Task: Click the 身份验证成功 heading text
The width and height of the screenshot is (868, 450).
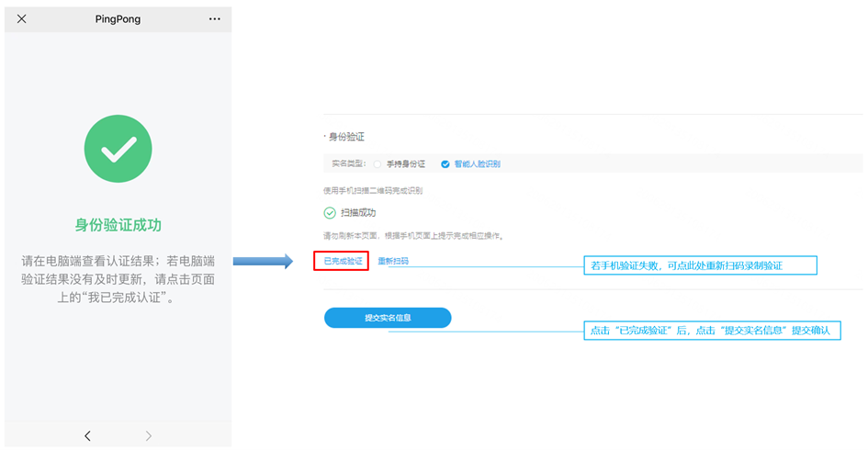Action: [x=118, y=225]
